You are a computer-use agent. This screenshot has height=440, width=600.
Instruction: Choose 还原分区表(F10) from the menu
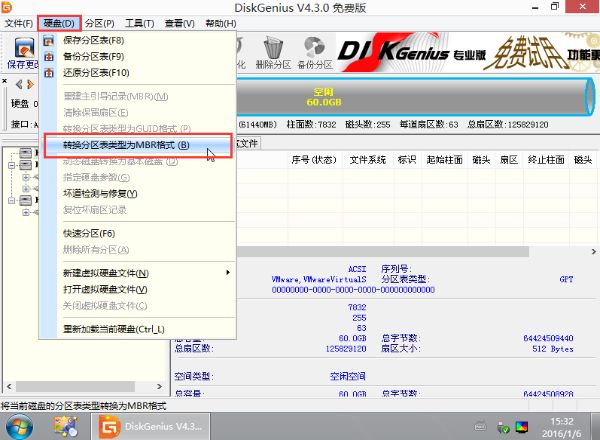[138, 72]
